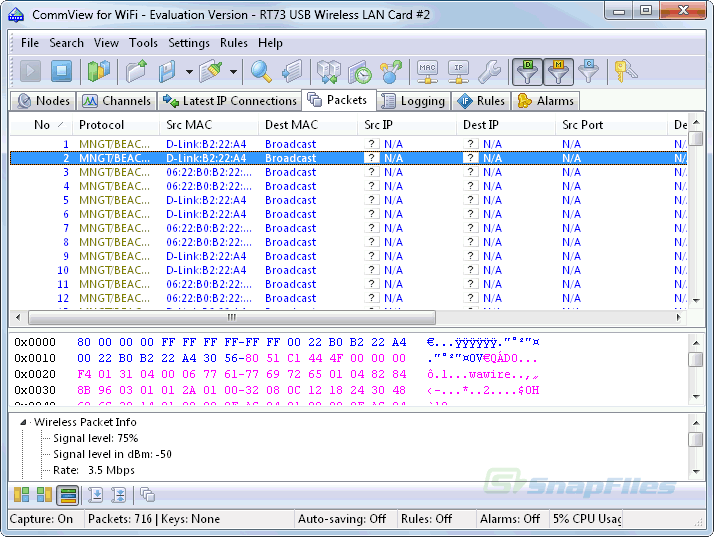Click the magnifying glass Find icon
714x537 pixels.
[x=261, y=71]
